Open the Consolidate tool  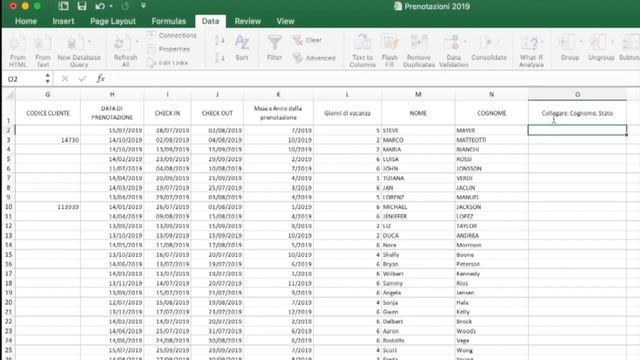pyautogui.click(x=489, y=48)
